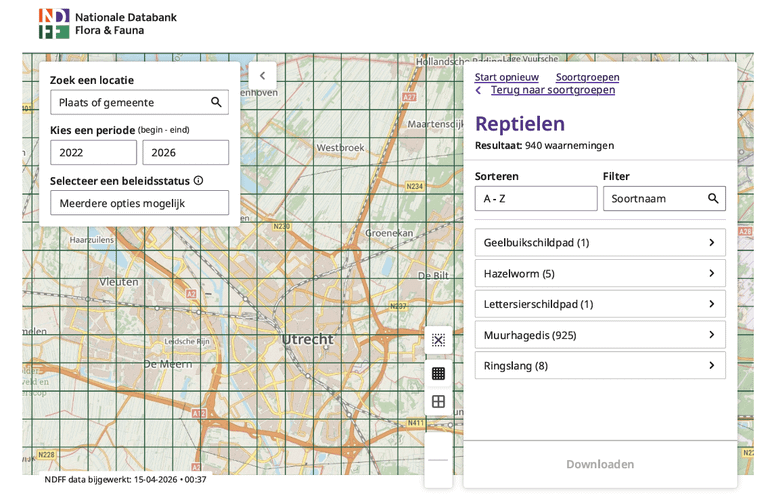This screenshot has width=770, height=496.
Task: Open the beleidsstatus Meerdere opties dropdown
Action: (139, 203)
